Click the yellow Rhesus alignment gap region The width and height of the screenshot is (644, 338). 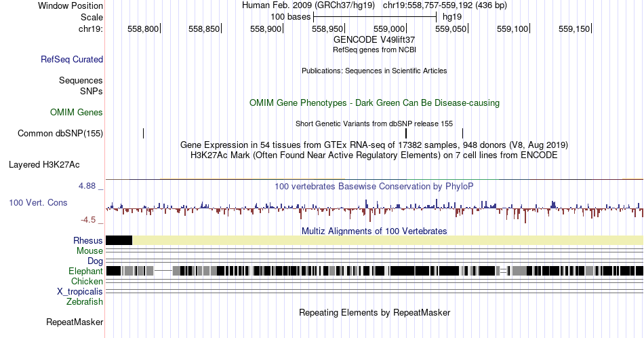click(x=388, y=240)
